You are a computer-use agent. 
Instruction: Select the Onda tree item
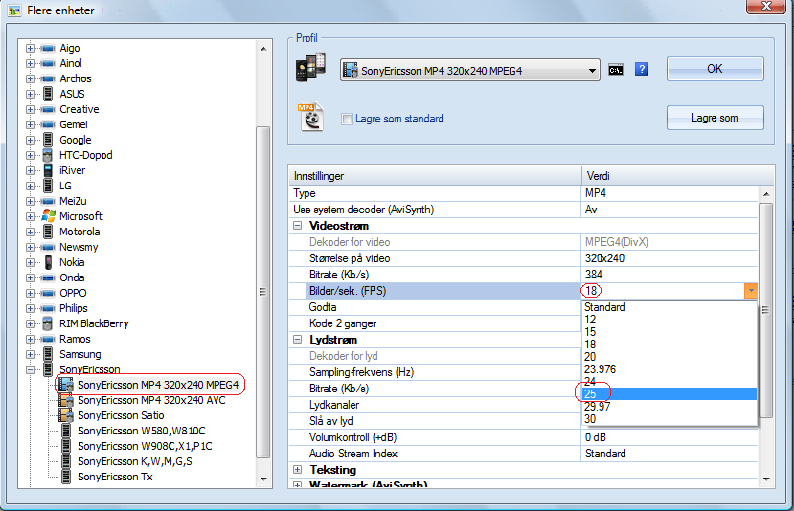click(72, 278)
